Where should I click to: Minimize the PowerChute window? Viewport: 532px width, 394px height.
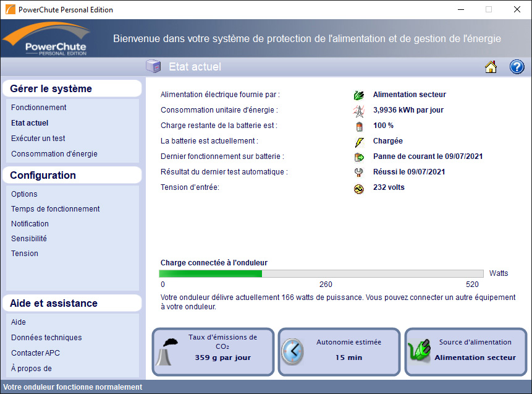tap(461, 9)
